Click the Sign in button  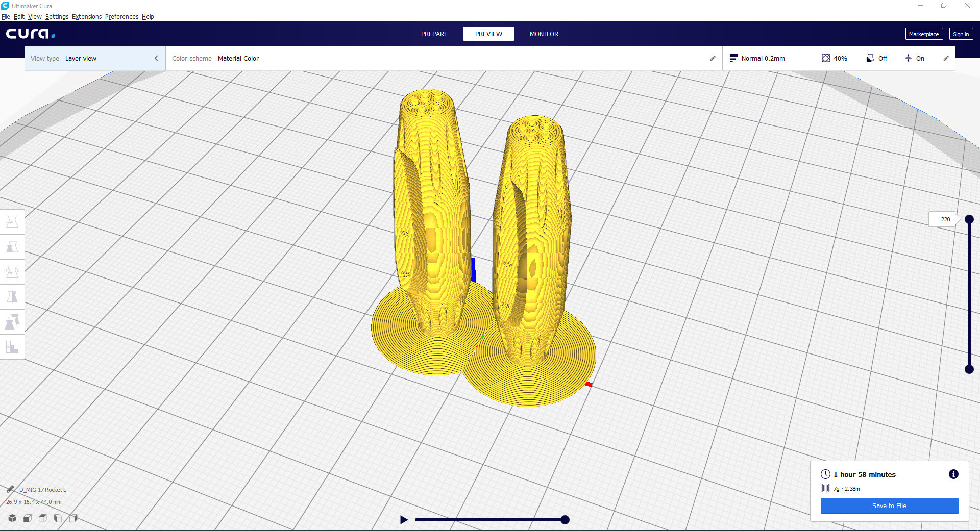click(961, 34)
